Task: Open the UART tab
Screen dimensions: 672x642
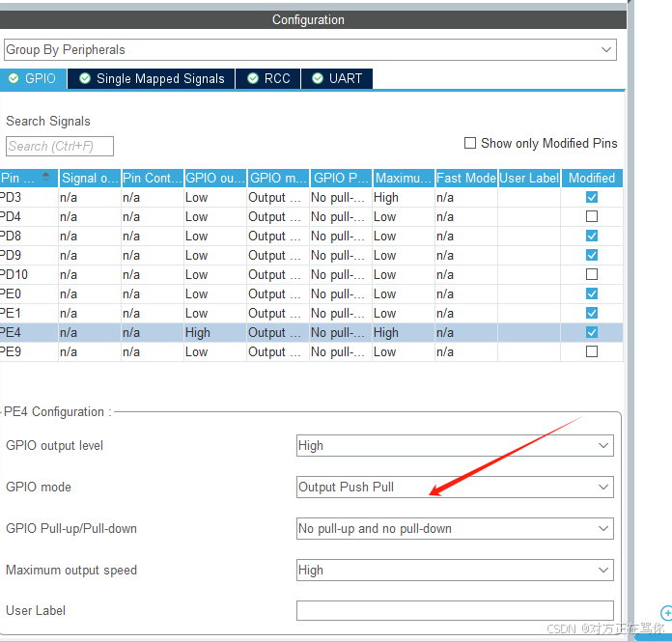Action: [337, 78]
